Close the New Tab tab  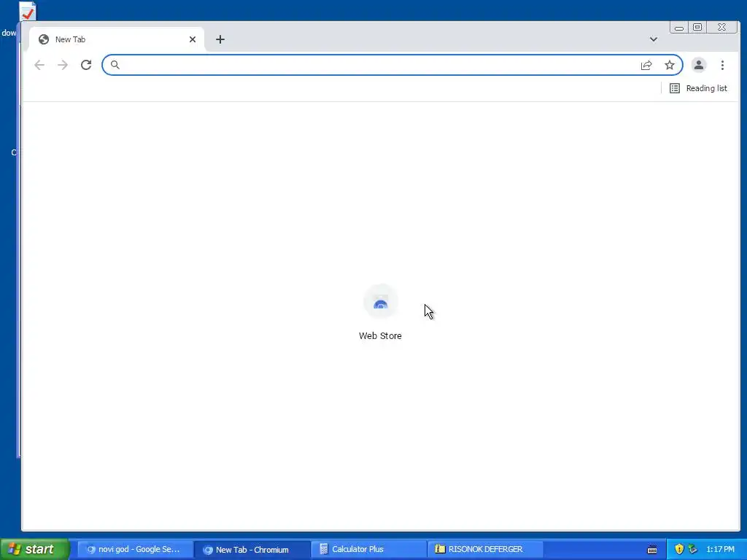coord(193,39)
